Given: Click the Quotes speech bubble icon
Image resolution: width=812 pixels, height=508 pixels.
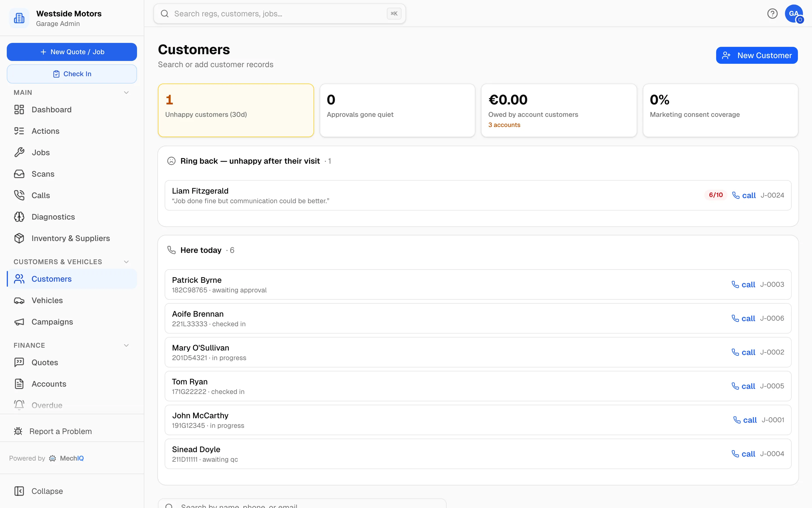Looking at the screenshot, I should point(19,362).
